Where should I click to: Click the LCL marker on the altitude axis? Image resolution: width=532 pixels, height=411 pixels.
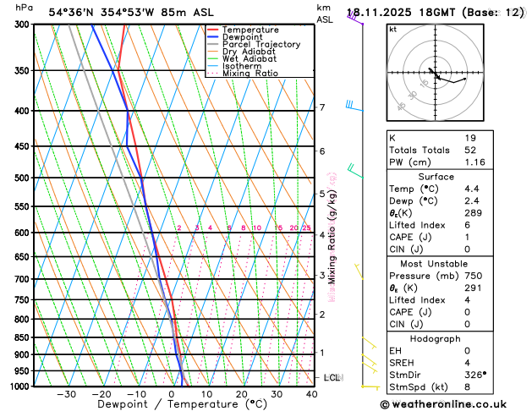pyautogui.click(x=332, y=377)
